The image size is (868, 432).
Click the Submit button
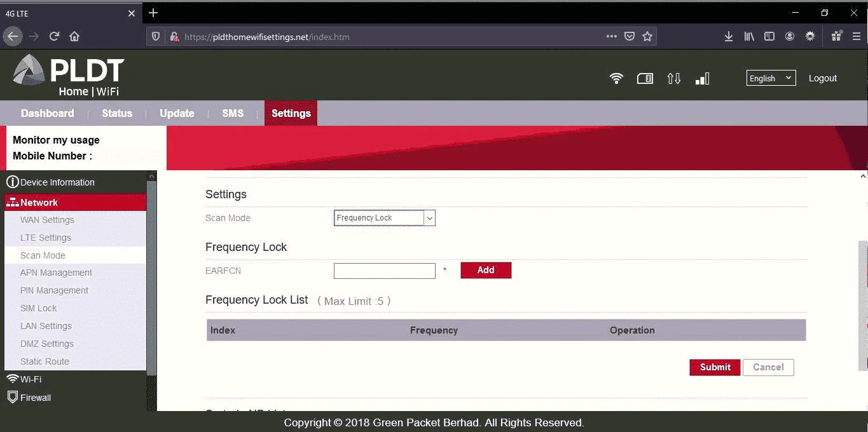[715, 367]
